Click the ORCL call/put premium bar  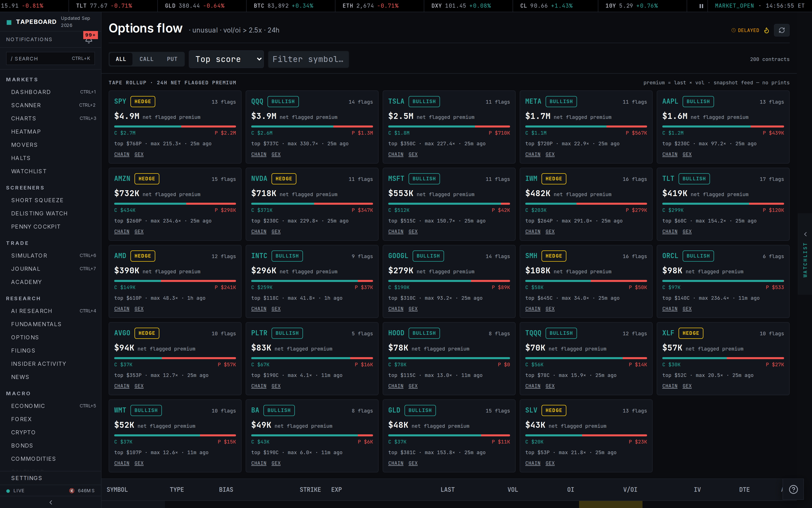(723, 281)
